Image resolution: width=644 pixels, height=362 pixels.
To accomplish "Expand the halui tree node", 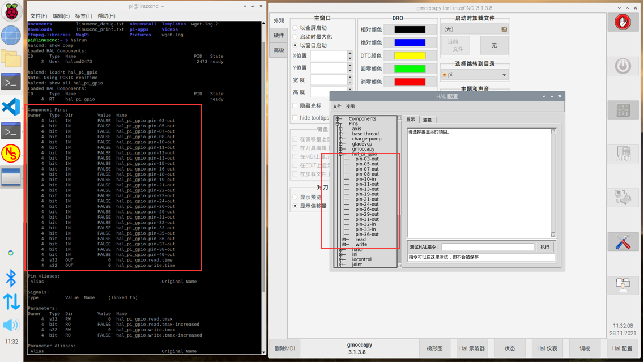I will click(x=340, y=249).
